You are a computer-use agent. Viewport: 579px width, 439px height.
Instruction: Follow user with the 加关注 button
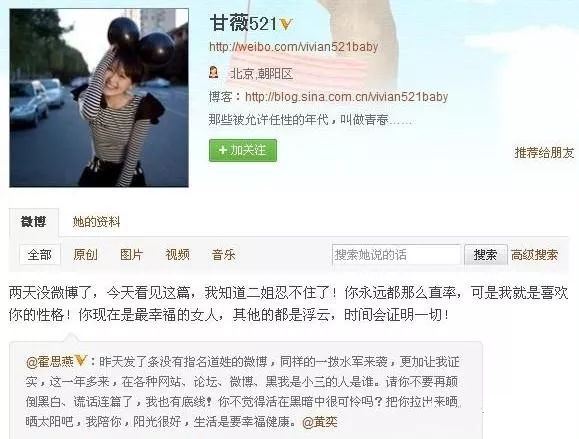243,150
